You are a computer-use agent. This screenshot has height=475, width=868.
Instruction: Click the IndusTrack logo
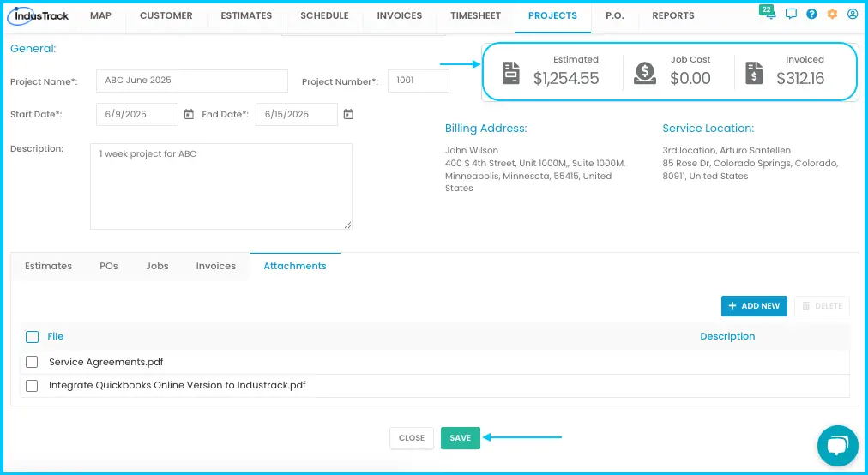click(x=39, y=16)
